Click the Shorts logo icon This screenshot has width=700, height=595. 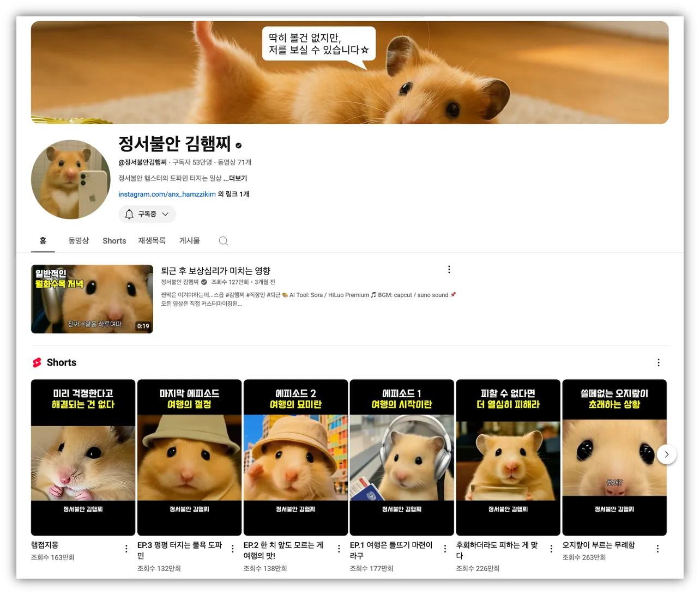37,362
